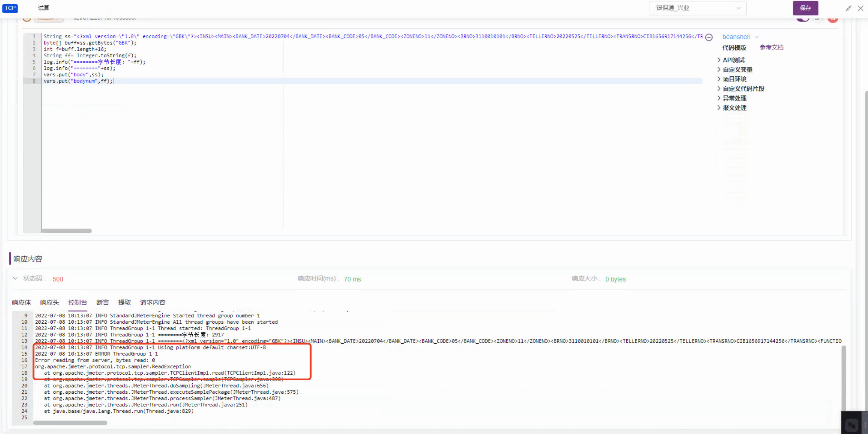The width and height of the screenshot is (868, 434).
Task: Click log line 'Thread started: ThreadGroup 1-1'
Action: [204, 329]
